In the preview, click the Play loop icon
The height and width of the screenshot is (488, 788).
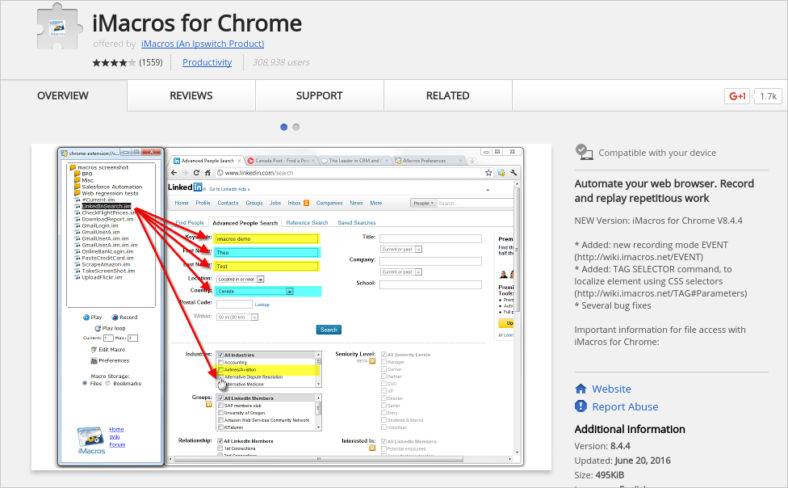coord(97,328)
